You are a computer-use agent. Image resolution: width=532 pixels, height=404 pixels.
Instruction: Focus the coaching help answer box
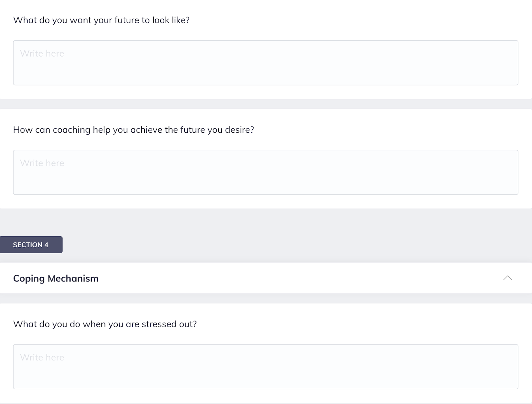coord(265,172)
